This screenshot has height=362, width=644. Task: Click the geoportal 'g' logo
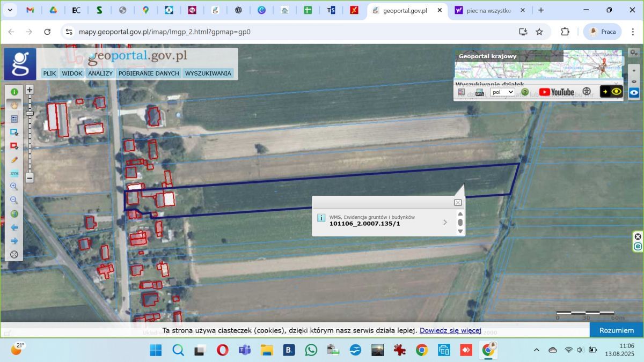[x=20, y=64]
